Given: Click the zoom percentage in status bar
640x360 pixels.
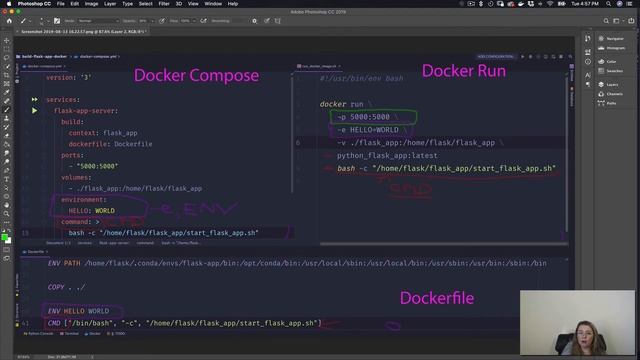Looking at the screenshot, I should (x=23, y=357).
